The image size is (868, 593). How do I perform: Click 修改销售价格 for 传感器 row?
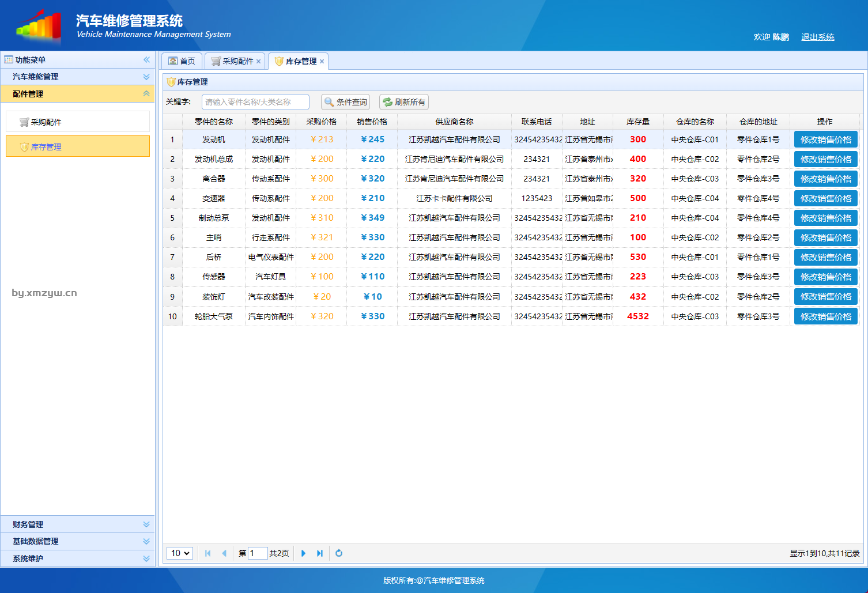825,277
